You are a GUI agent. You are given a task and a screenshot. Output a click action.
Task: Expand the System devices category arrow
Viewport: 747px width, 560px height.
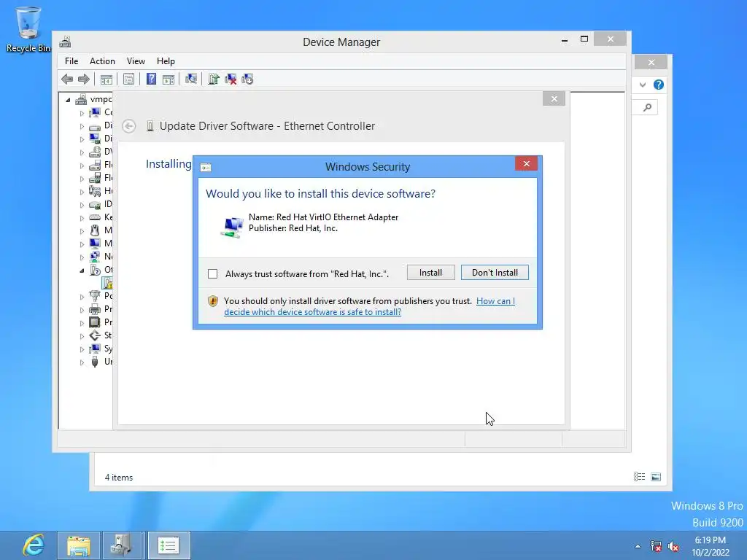[x=82, y=349]
